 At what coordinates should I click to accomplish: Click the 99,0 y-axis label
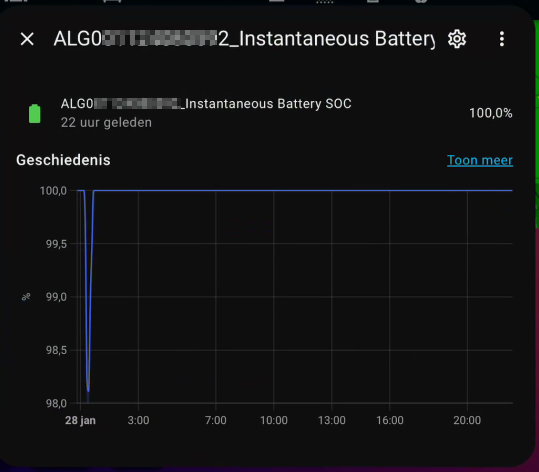pos(56,297)
